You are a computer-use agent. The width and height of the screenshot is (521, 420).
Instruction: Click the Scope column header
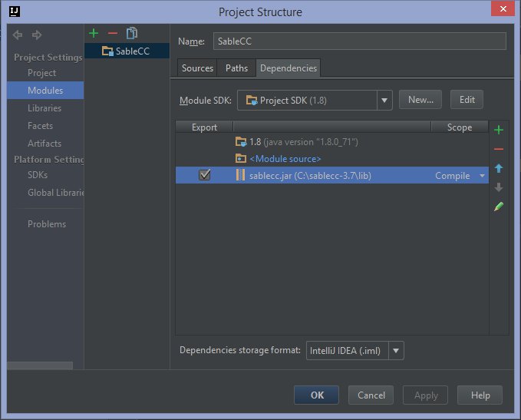460,127
